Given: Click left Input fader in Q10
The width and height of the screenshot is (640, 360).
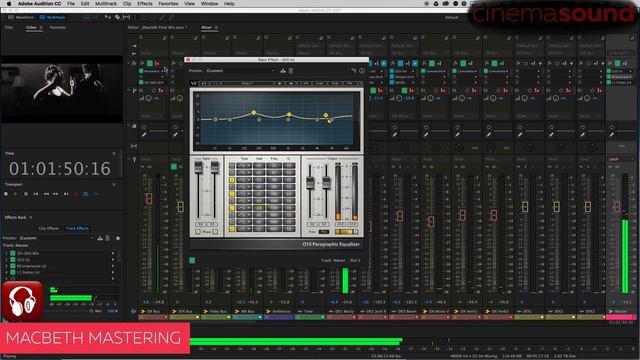Looking at the screenshot, I should [x=198, y=167].
